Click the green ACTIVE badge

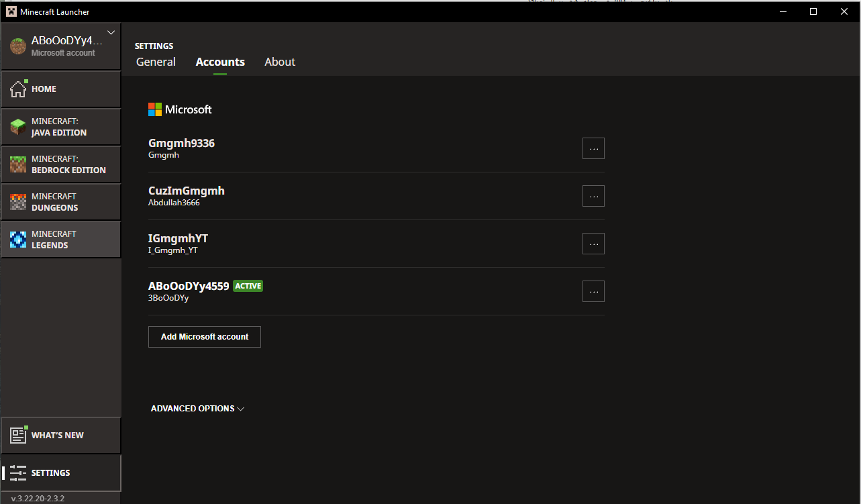pyautogui.click(x=248, y=286)
